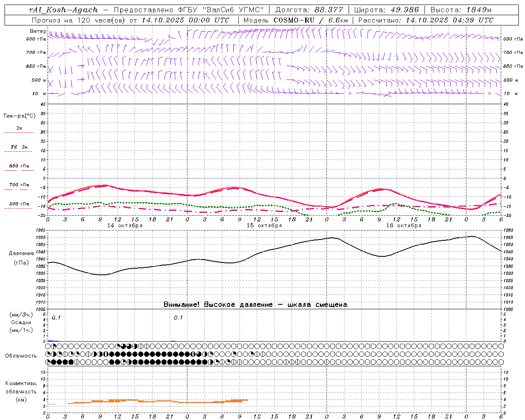Click the (мм/1ч.) precipitation unit label
Image resolution: width=525 pixels, height=420 pixels.
click(x=21, y=330)
